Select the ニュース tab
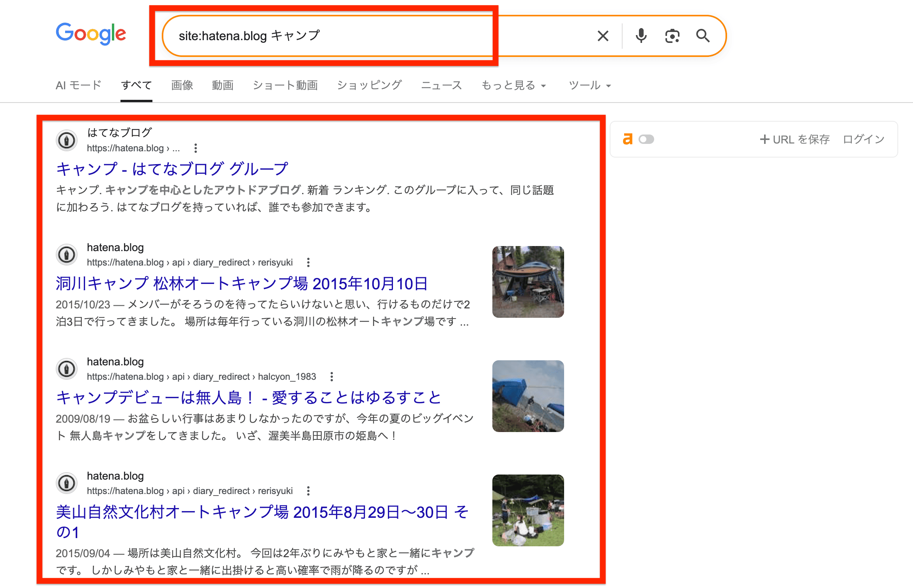The image size is (913, 588). pos(441,85)
